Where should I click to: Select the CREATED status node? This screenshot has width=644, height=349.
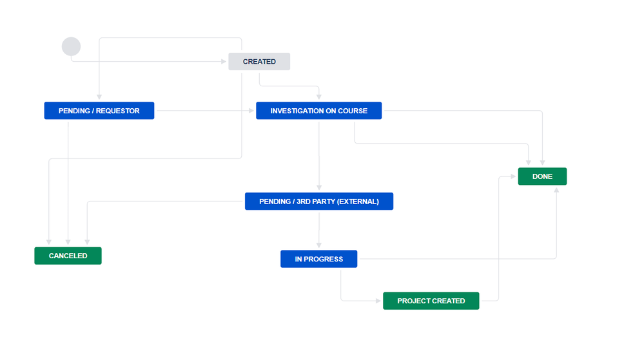pos(259,62)
